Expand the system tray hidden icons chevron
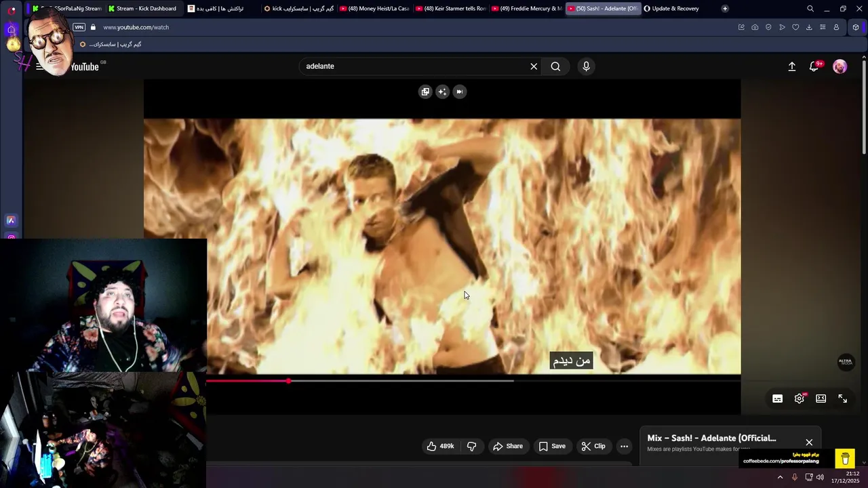Image resolution: width=868 pixels, height=488 pixels. pyautogui.click(x=780, y=477)
